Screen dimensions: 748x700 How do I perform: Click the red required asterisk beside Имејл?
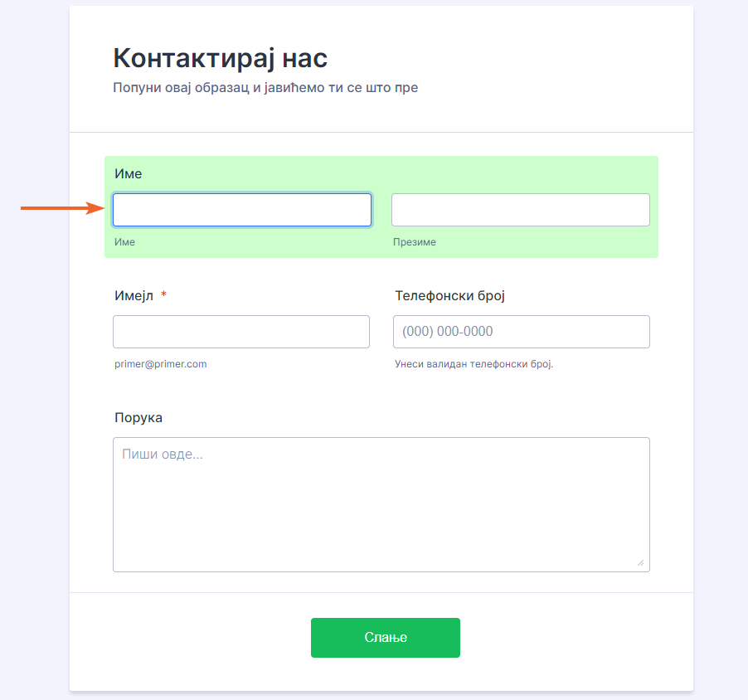coord(164,296)
